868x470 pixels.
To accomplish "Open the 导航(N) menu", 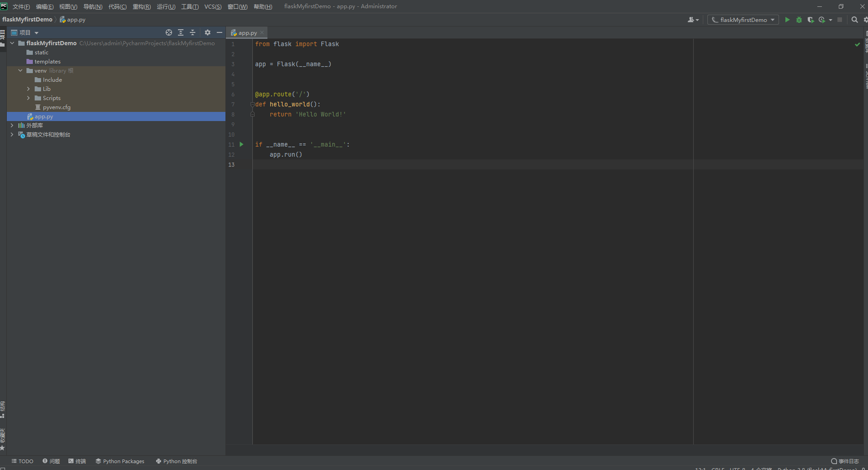I will click(93, 6).
